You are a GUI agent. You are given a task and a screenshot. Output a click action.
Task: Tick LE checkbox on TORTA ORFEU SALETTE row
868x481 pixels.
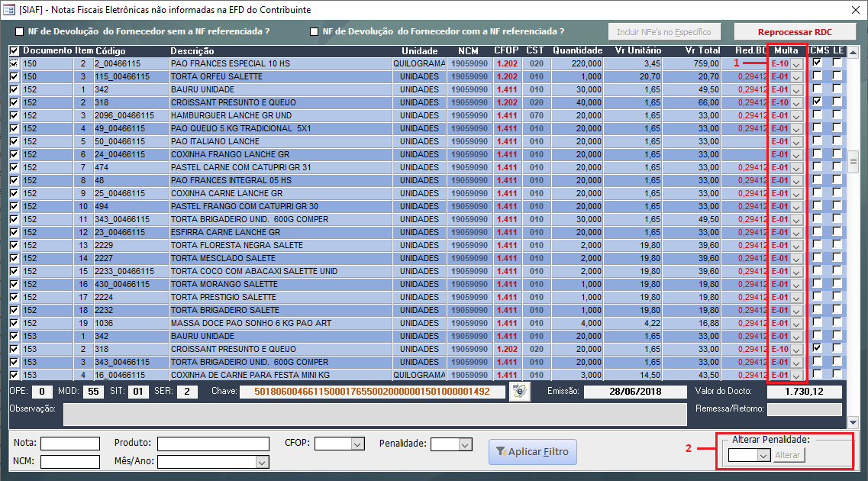coord(837,76)
